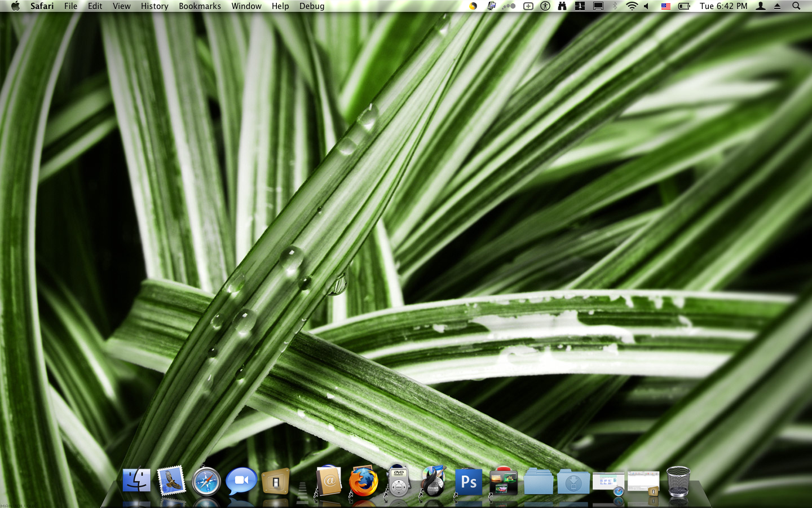Open the fast user switching menu
This screenshot has width=812, height=508.
tap(761, 6)
